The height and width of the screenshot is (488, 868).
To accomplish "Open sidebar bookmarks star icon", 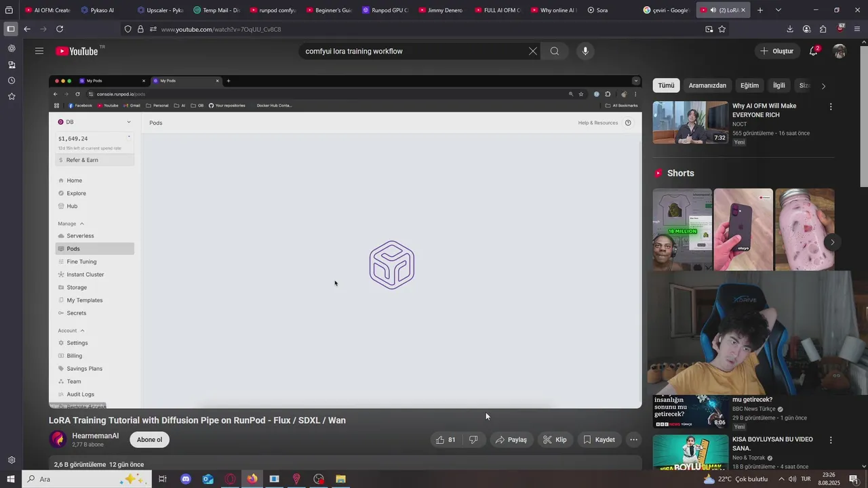I will [12, 96].
